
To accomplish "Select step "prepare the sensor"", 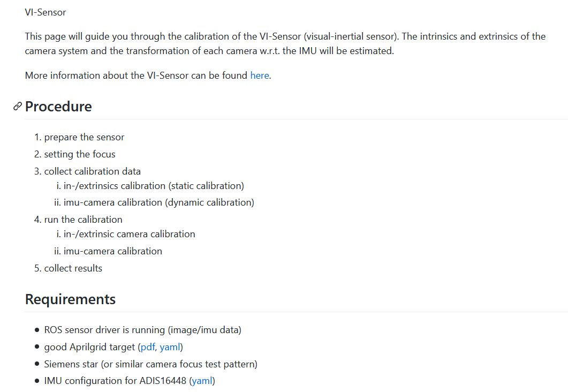I will point(84,137).
